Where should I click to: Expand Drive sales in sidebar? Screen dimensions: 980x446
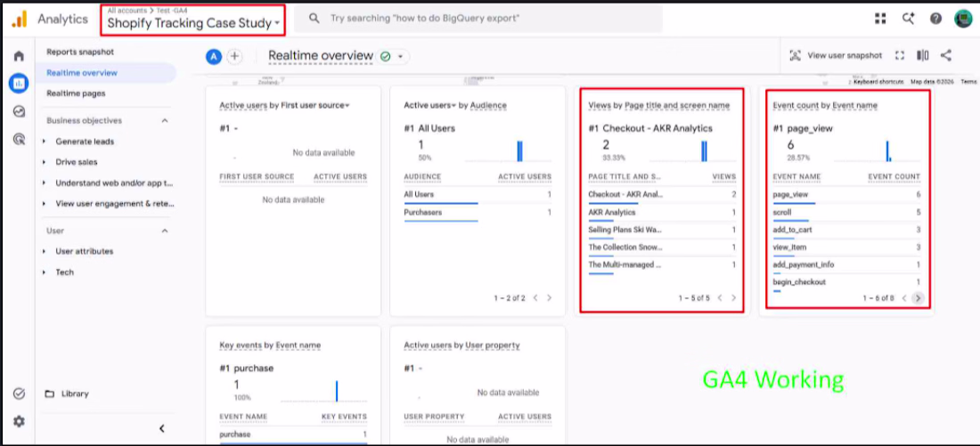click(44, 162)
